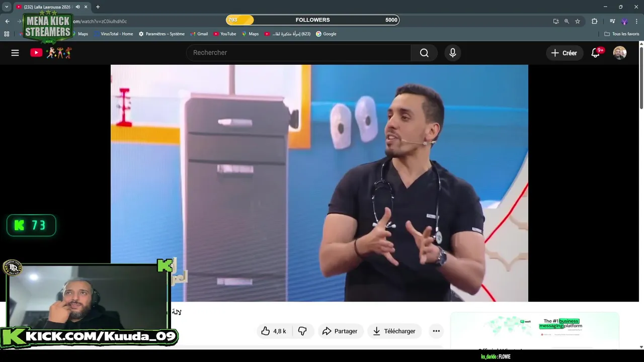Click the Télécharger download button
This screenshot has width=644, height=362.
tap(394, 331)
